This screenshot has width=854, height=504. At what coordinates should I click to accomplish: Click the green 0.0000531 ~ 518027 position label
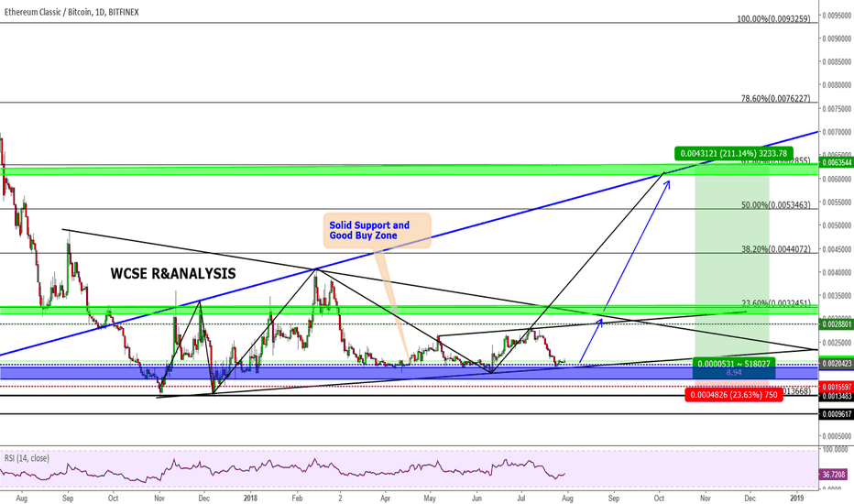coord(734,364)
